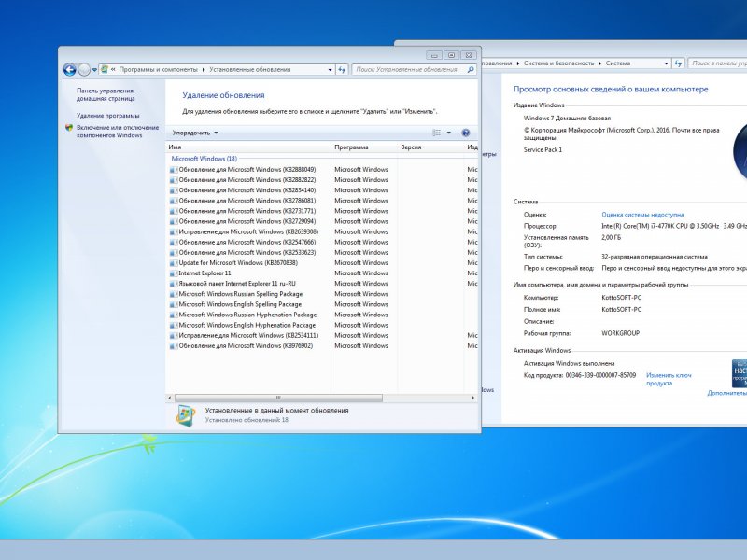
Task: Click the change view icon in updates toolbar
Action: (436, 133)
